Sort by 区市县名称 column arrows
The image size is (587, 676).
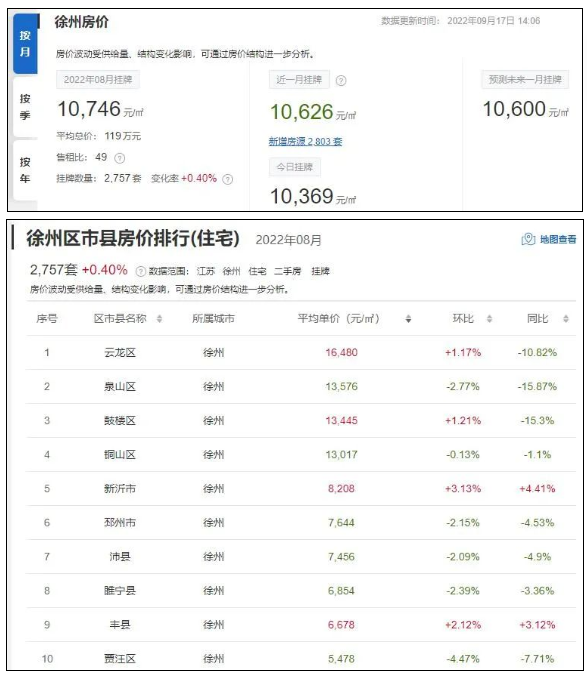point(159,319)
